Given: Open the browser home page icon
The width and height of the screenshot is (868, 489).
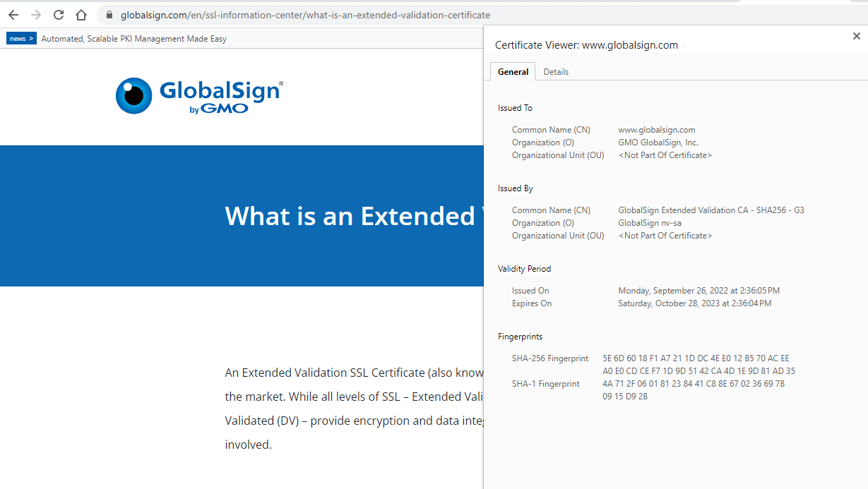Looking at the screenshot, I should point(81,15).
